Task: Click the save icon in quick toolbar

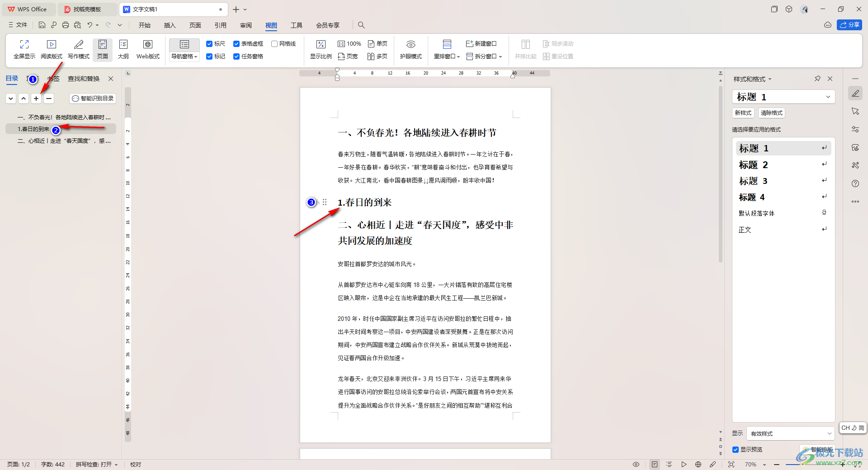Action: (x=42, y=25)
